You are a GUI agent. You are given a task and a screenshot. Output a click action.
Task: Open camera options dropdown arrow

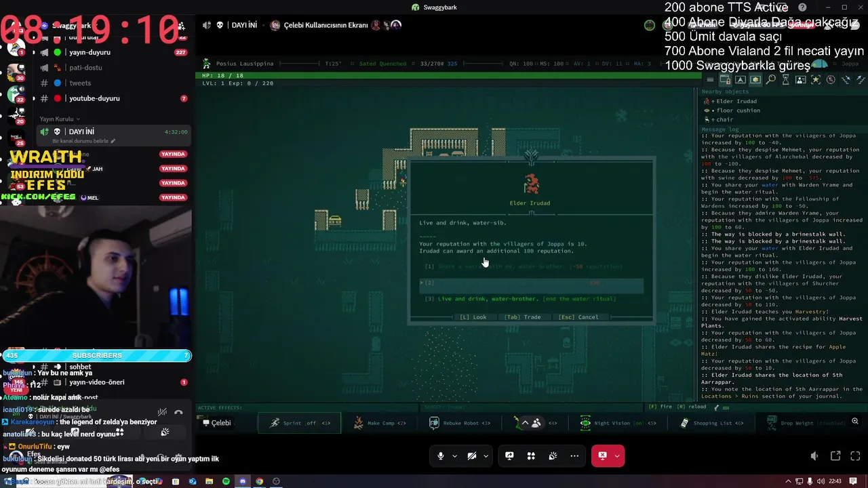tap(486, 456)
